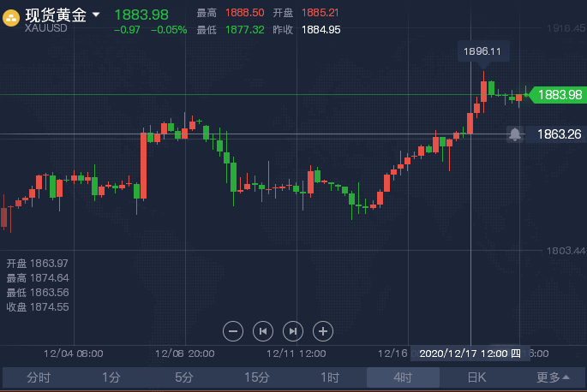Click the crosshair date label 2020/12/17 12:00
Viewport: 587px width, 392px height.
pos(470,353)
